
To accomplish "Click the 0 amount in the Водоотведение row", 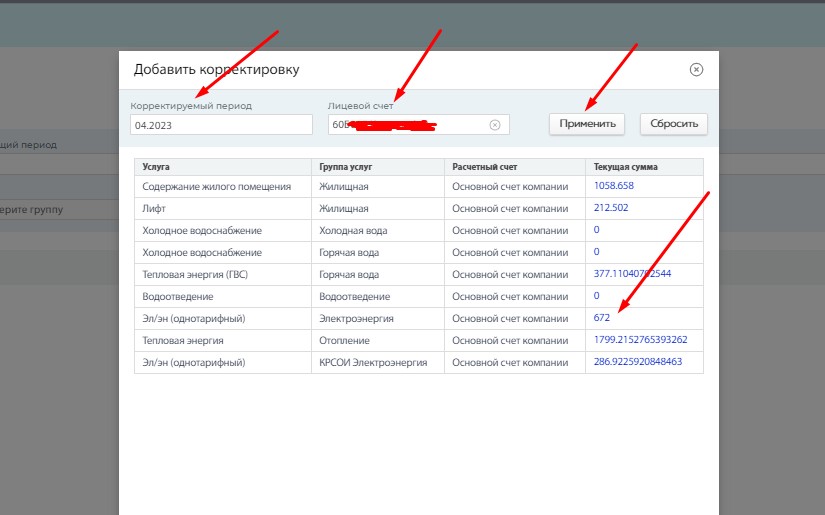I will click(x=597, y=296).
